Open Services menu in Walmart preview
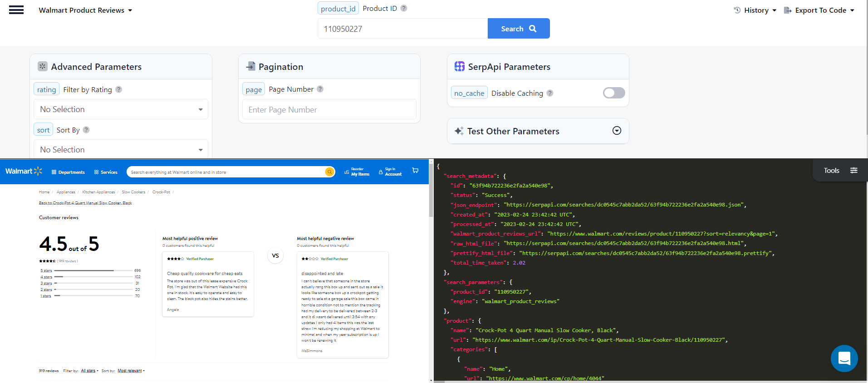868x383 pixels. coord(106,172)
